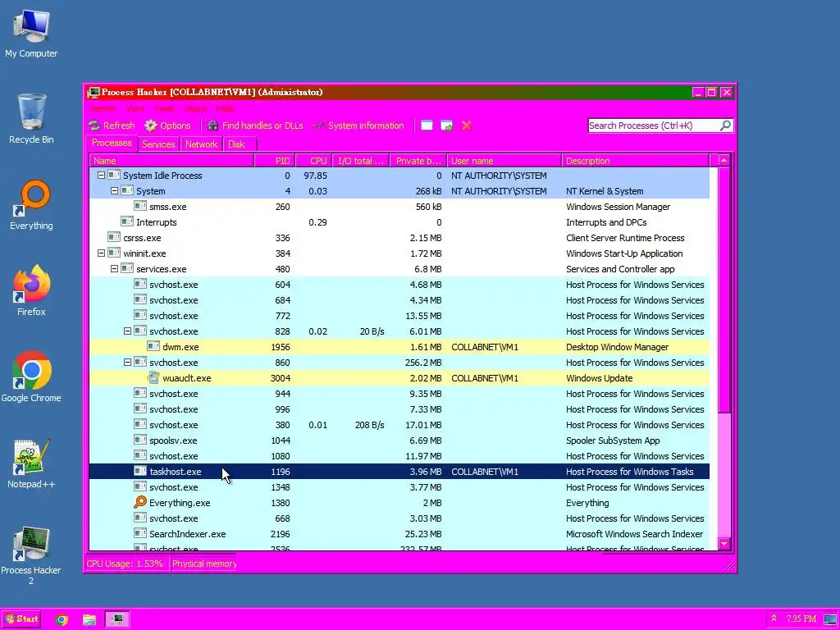Click the Refresh toolbar button
Viewport: 840px width, 630px height.
click(112, 126)
